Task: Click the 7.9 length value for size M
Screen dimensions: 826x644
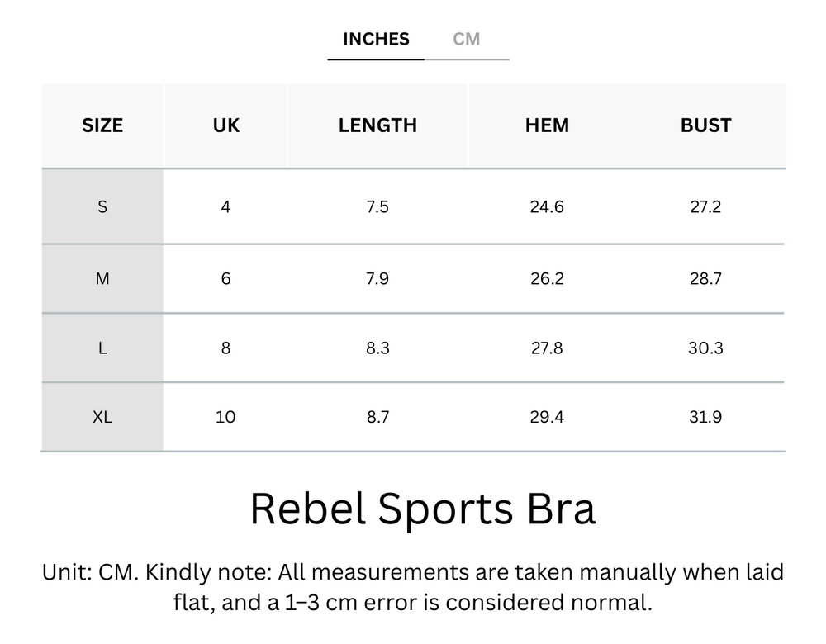Action: pyautogui.click(x=377, y=278)
